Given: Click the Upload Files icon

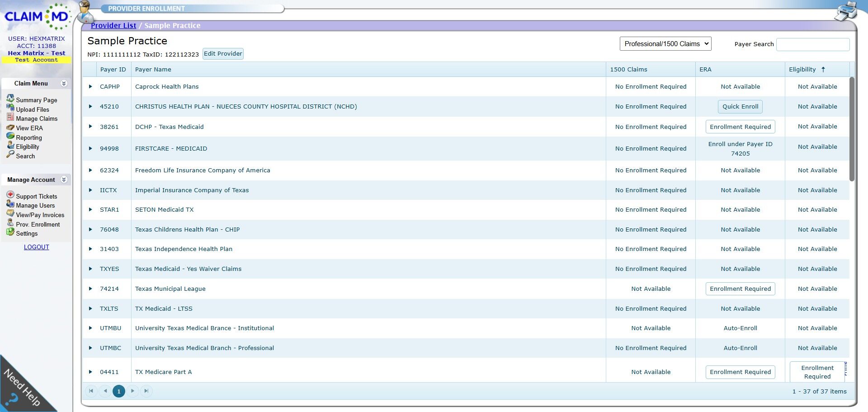Looking at the screenshot, I should (x=10, y=108).
